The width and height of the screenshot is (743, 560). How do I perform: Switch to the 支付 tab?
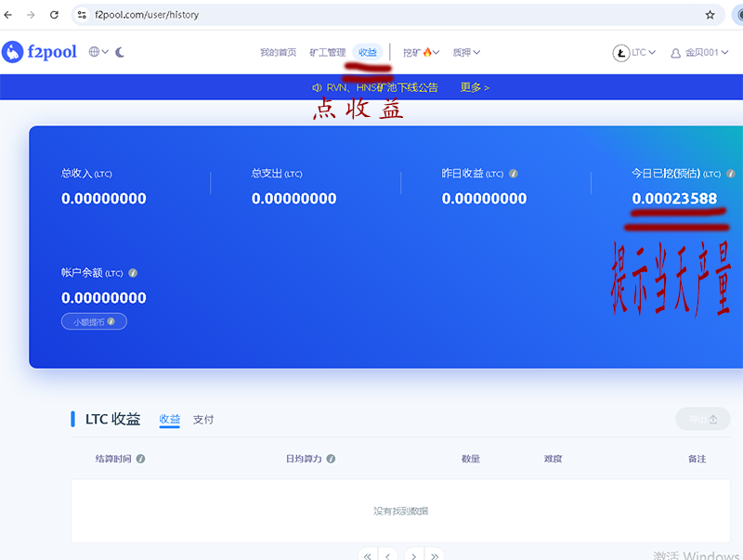(x=203, y=420)
